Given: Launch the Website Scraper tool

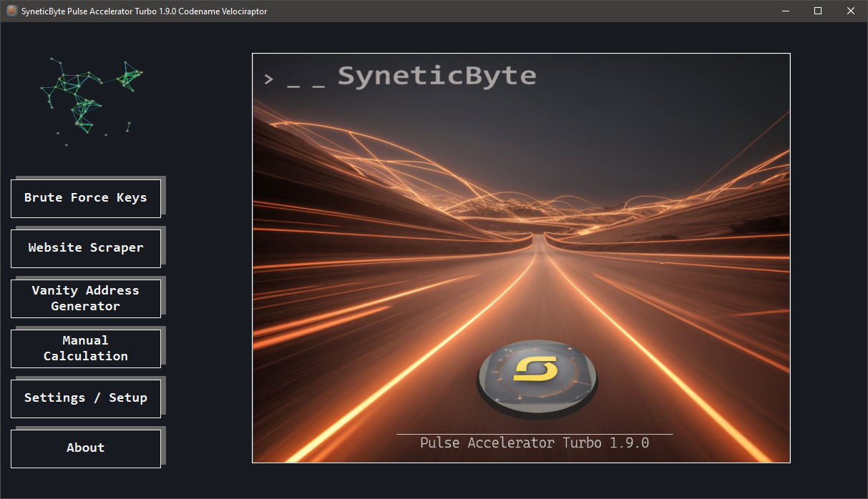Looking at the screenshot, I should coord(86,248).
